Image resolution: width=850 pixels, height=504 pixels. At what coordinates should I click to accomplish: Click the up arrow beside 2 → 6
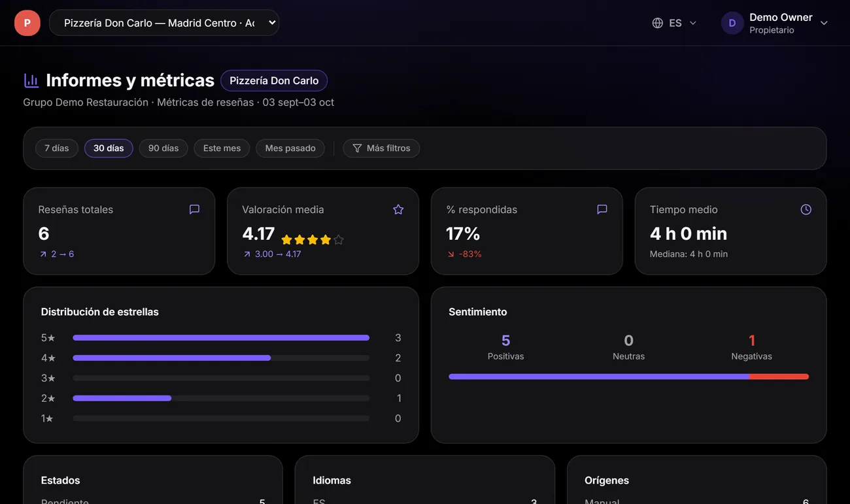pos(42,254)
